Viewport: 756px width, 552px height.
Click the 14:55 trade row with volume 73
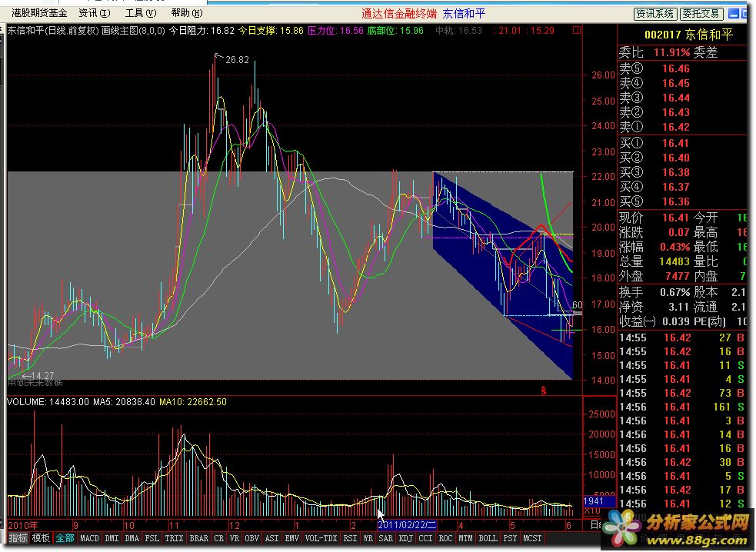[682, 393]
